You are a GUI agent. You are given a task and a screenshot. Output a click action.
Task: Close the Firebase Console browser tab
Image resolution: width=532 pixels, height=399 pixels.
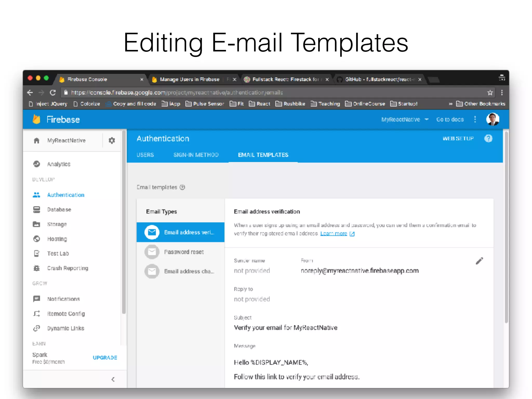coord(142,79)
